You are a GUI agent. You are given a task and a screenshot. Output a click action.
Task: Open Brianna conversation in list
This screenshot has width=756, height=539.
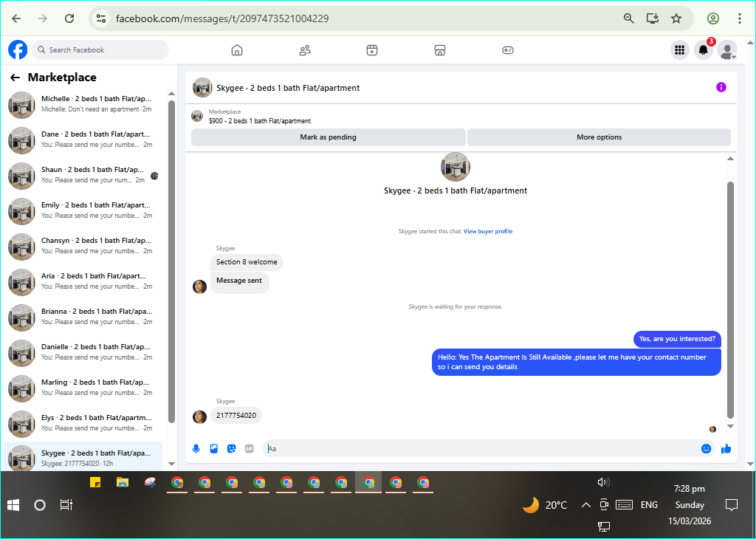(83, 317)
